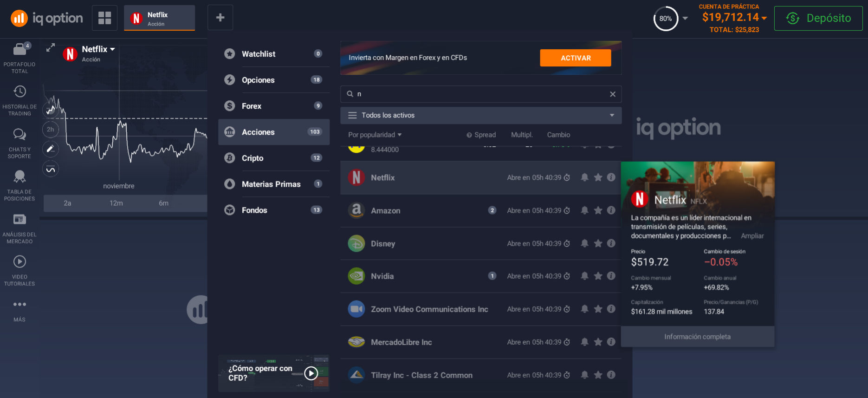Favorite Nvidia with the star
This screenshot has height=398, width=868.
click(x=598, y=276)
